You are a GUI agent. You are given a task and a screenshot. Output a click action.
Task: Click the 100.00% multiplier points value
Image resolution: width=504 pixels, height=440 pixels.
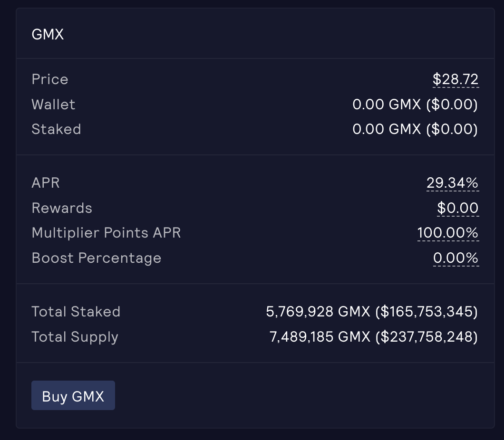click(x=447, y=233)
